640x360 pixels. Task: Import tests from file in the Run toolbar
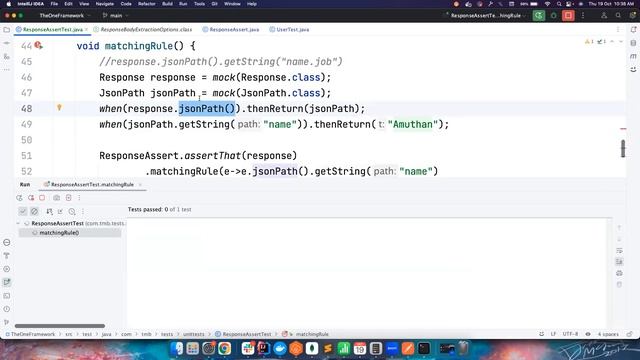click(x=69, y=198)
